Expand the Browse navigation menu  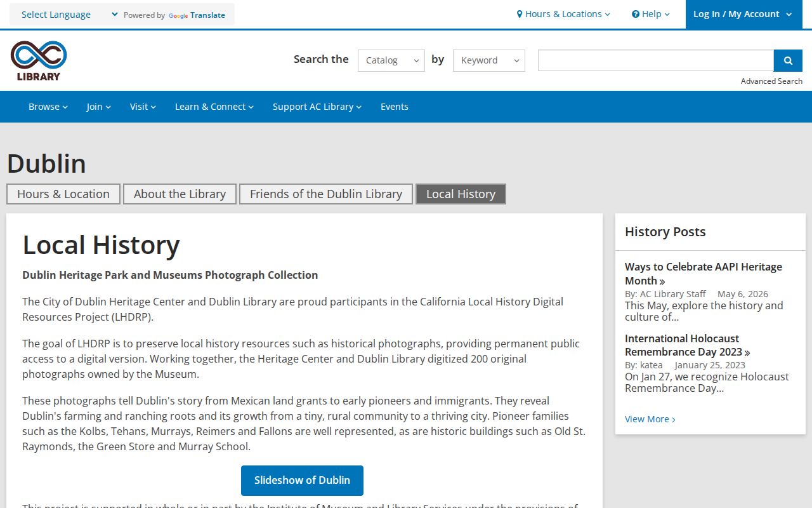48,107
